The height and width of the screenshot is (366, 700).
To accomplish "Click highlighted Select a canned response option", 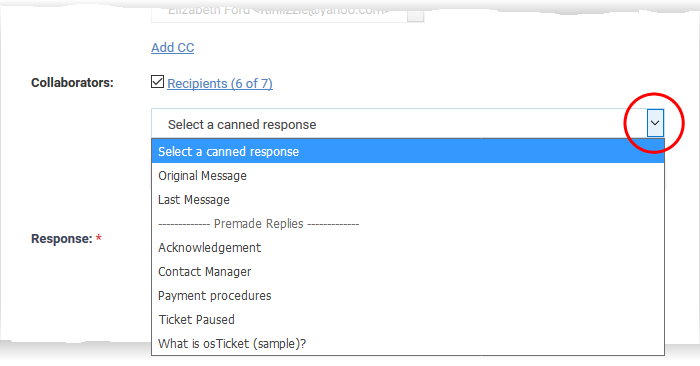I will pos(408,151).
